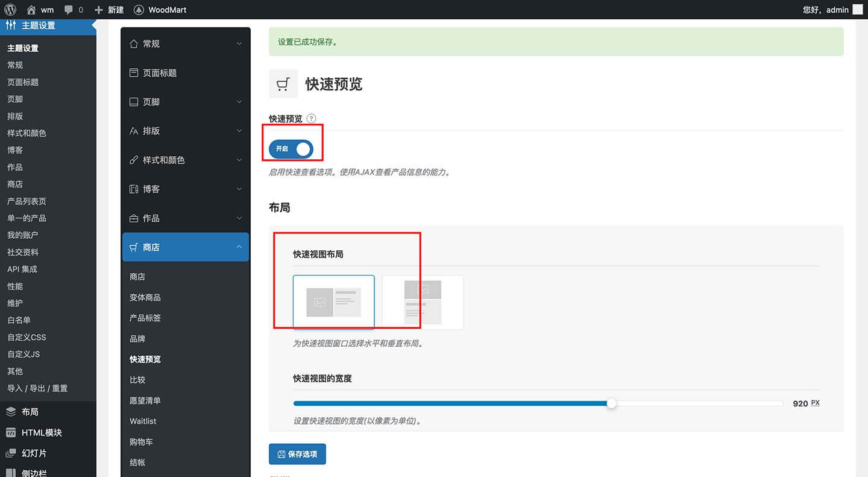Click the 920 width value field
Screen dimensions: 868x477
coord(800,403)
